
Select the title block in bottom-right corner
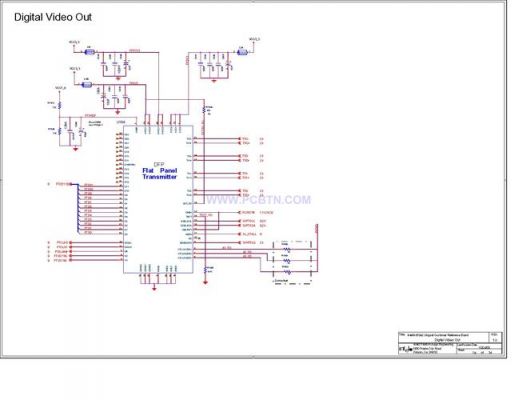(x=450, y=343)
